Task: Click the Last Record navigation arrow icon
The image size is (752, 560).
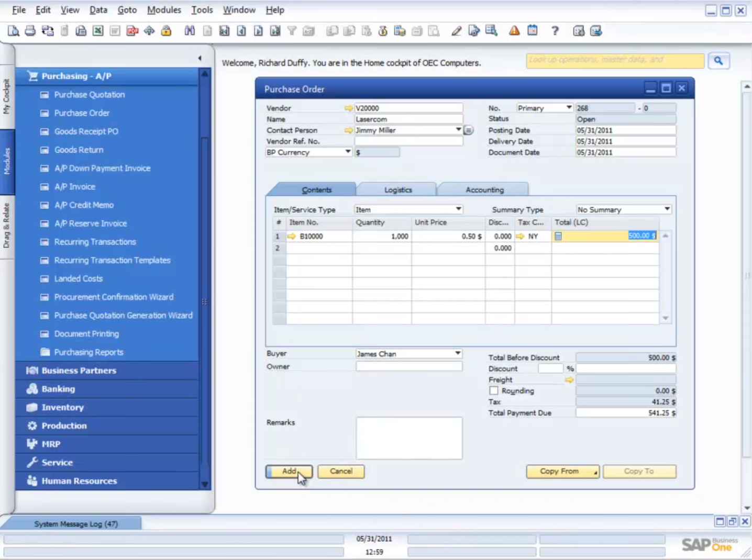Action: [275, 30]
